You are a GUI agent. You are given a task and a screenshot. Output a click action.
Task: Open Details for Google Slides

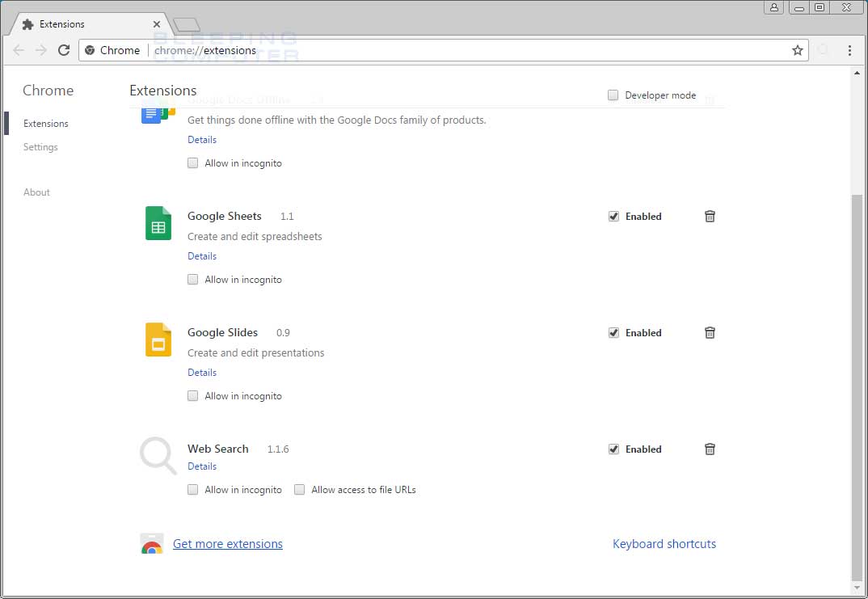pos(201,372)
